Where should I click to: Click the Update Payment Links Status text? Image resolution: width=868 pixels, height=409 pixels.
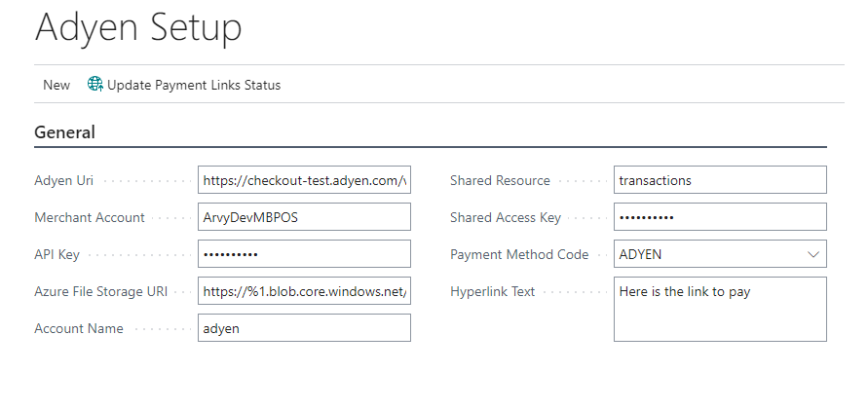coord(193,85)
